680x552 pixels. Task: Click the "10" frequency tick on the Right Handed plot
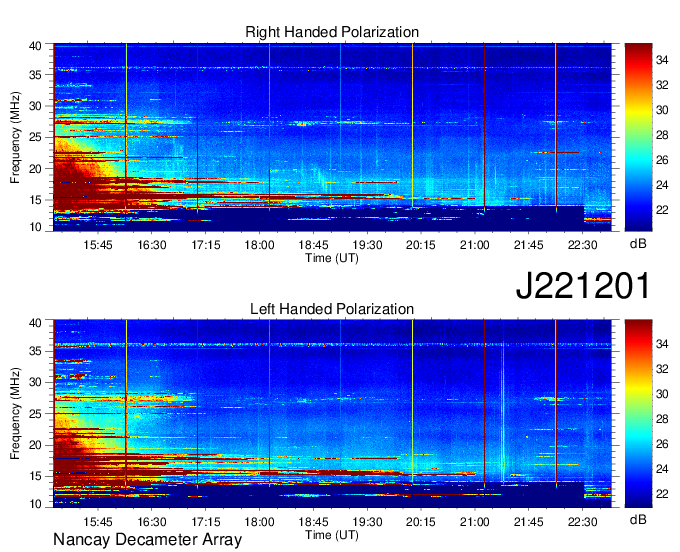tap(36, 227)
